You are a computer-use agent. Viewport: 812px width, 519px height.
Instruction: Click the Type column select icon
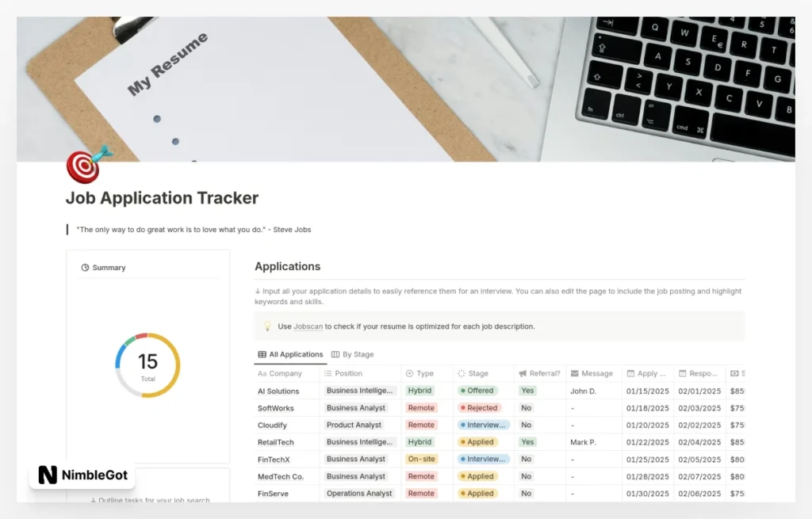click(x=410, y=373)
